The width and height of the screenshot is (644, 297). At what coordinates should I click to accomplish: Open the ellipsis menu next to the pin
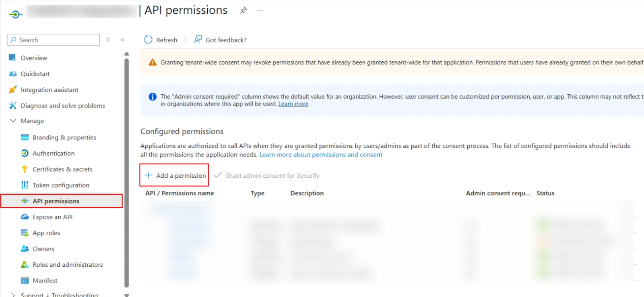click(259, 10)
